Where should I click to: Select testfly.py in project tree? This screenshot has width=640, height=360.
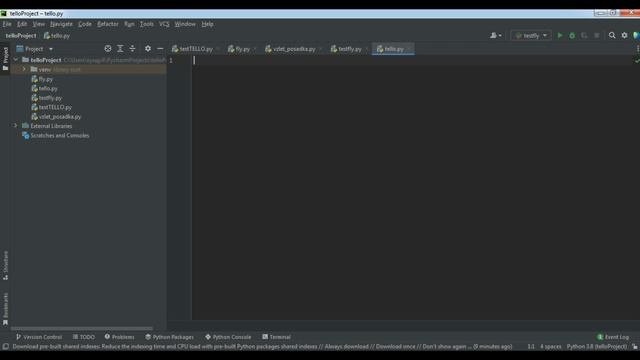tap(47, 98)
